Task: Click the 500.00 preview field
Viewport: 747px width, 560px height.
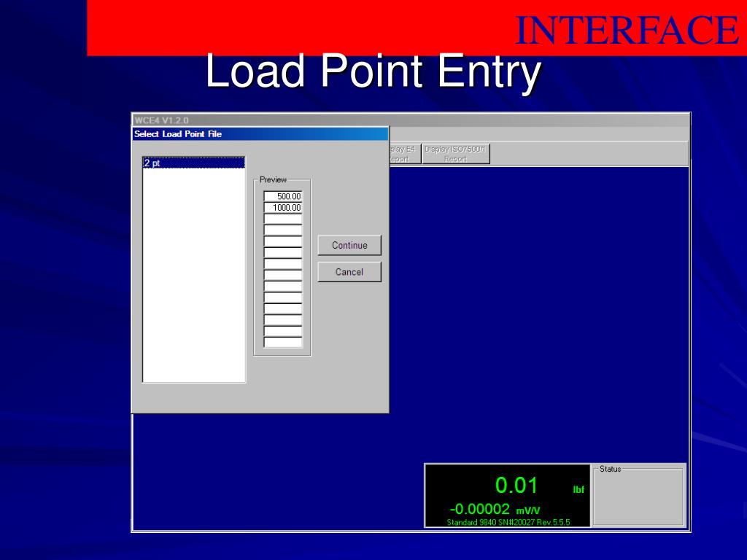Action: [x=283, y=195]
